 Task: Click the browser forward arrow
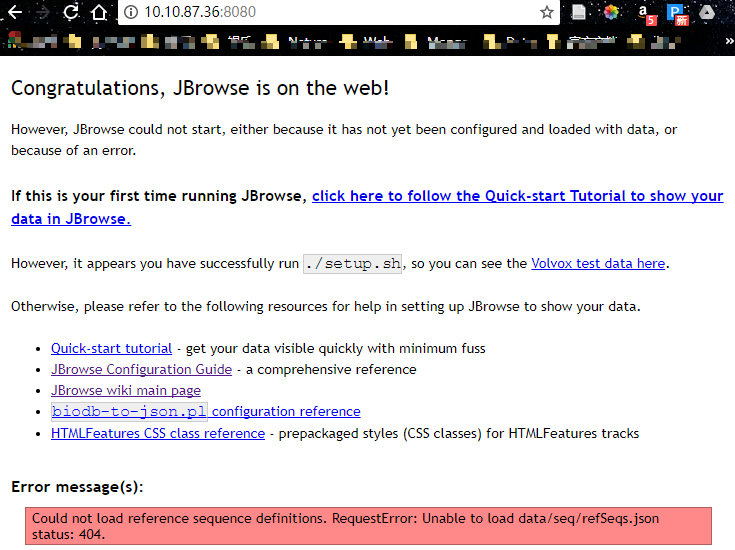coord(43,12)
